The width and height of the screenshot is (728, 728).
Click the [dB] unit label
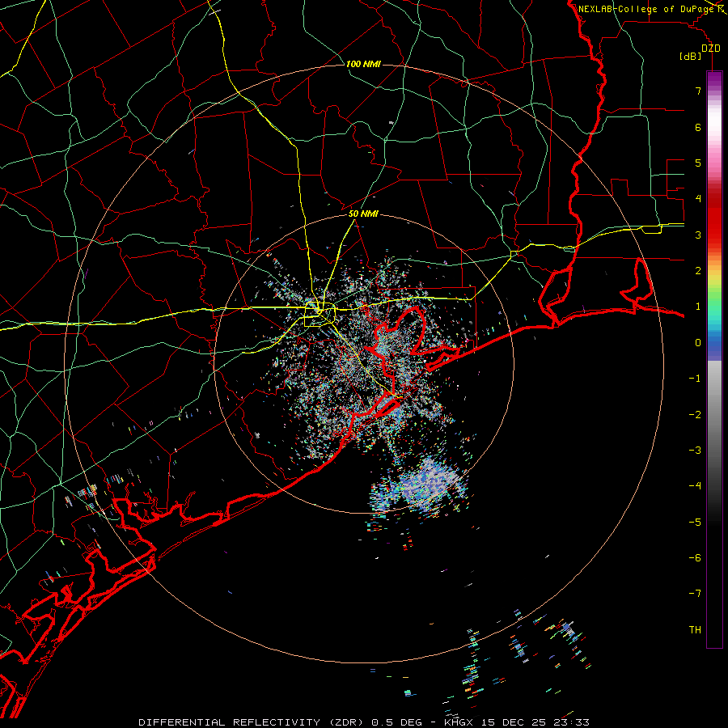pos(691,56)
